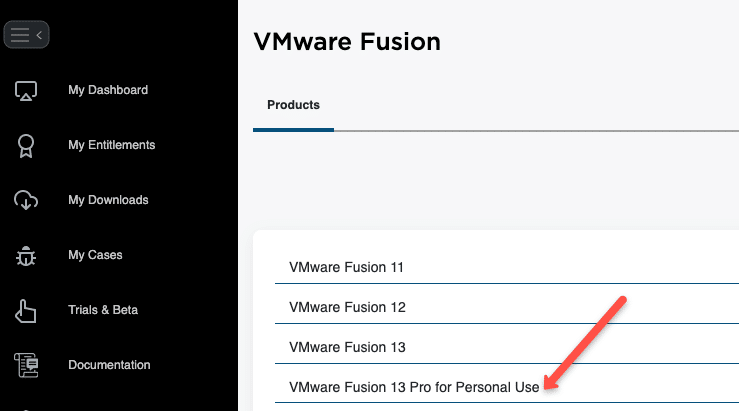
Task: Collapse the sidebar with the hamburger toggle
Action: click(26, 34)
